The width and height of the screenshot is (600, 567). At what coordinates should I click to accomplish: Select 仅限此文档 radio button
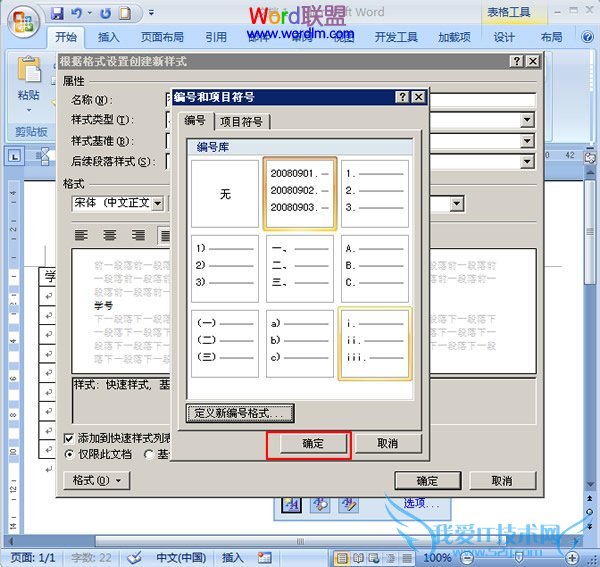69,455
